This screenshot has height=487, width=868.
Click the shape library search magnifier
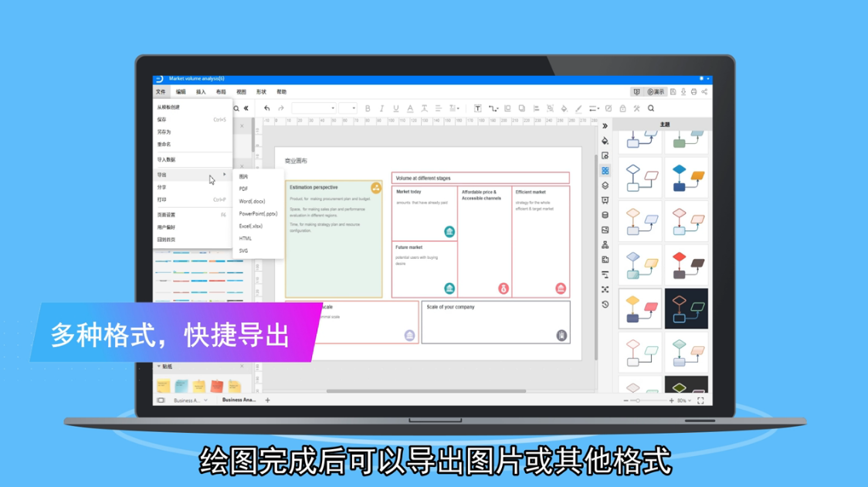click(x=236, y=108)
